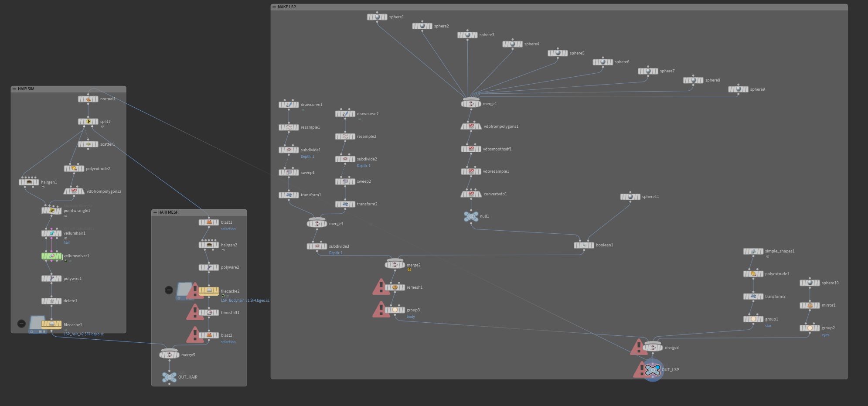
Task: Select the sphere11 node
Action: [x=630, y=197]
